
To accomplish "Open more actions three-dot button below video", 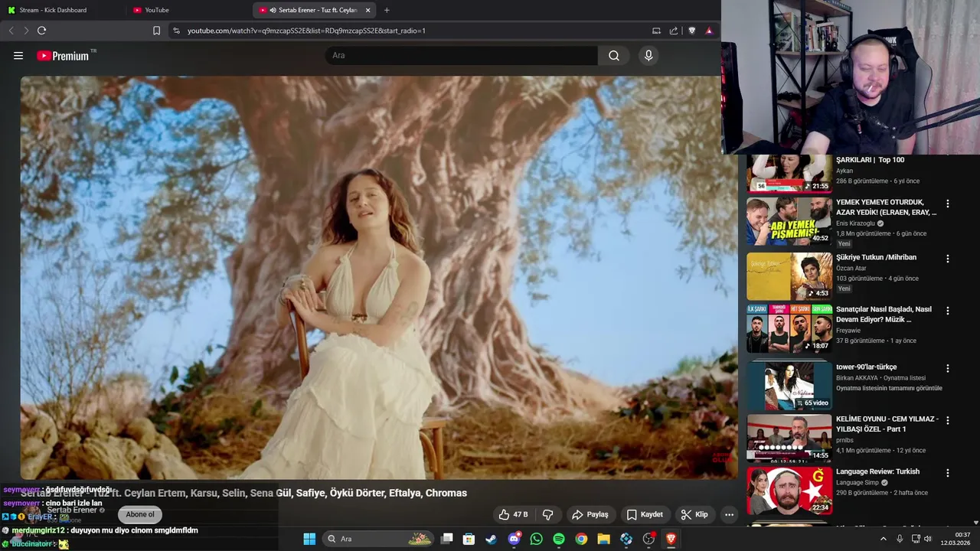I will point(729,514).
